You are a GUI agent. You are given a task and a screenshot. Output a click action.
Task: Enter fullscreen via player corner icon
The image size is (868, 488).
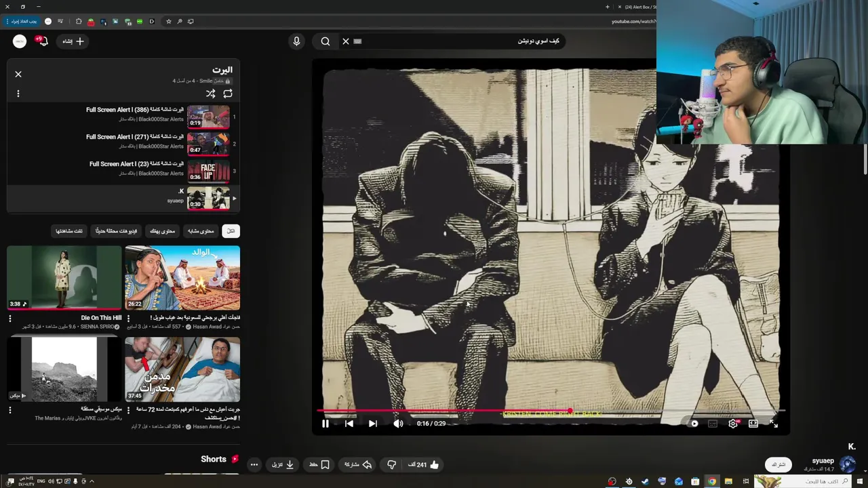coord(774,424)
